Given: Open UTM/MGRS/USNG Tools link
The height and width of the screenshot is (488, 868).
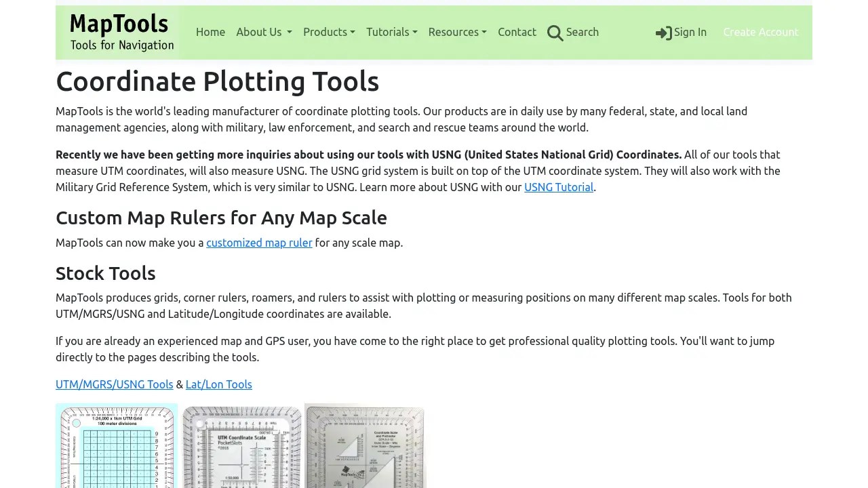Looking at the screenshot, I should click(x=115, y=384).
